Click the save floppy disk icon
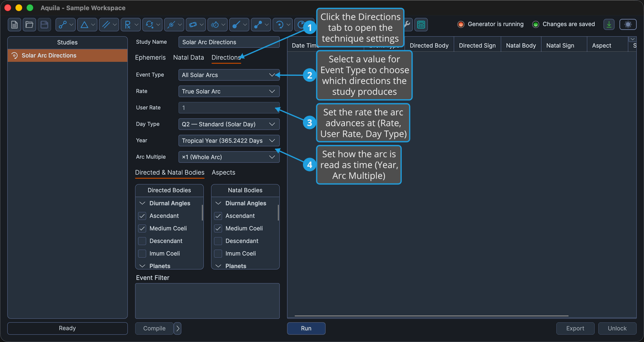This screenshot has height=342, width=644. [x=44, y=25]
